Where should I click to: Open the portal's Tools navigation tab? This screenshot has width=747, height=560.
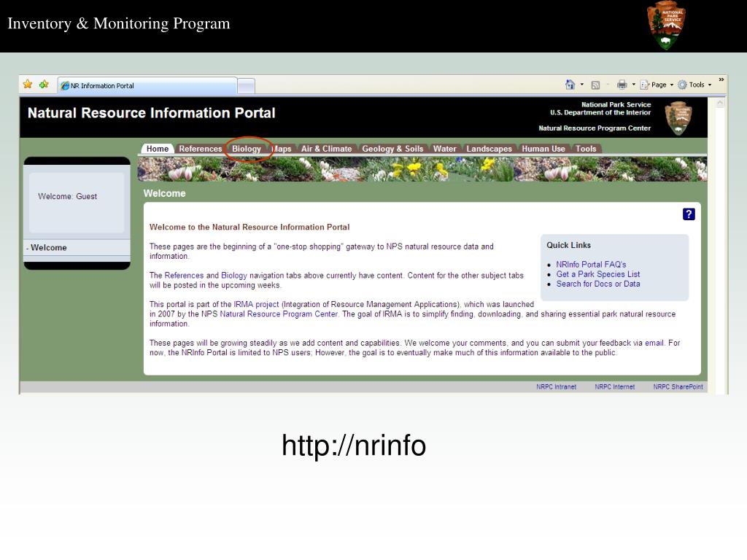[586, 149]
